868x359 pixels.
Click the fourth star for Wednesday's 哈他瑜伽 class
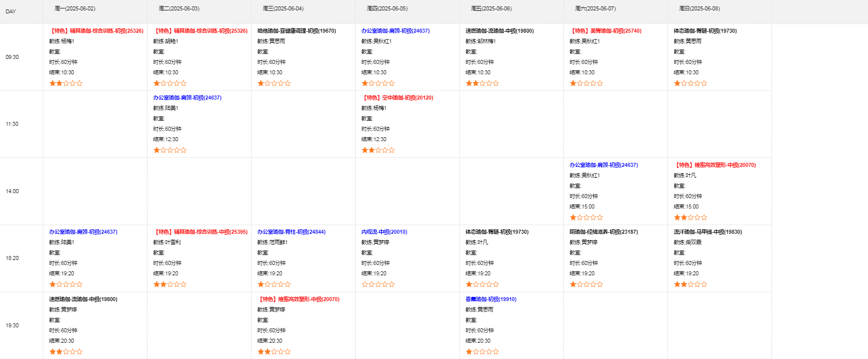281,83
